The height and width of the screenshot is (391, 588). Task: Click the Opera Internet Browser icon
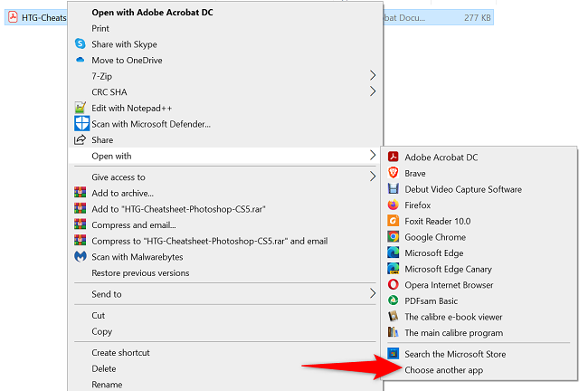(393, 284)
